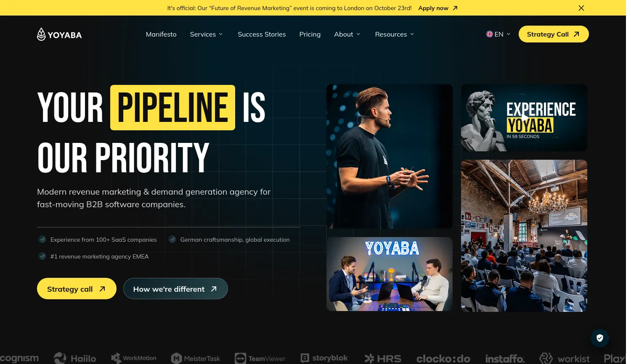Play the 'Experience Yoyaba in 59 seconds' video
This screenshot has height=364, width=631.
tap(524, 117)
